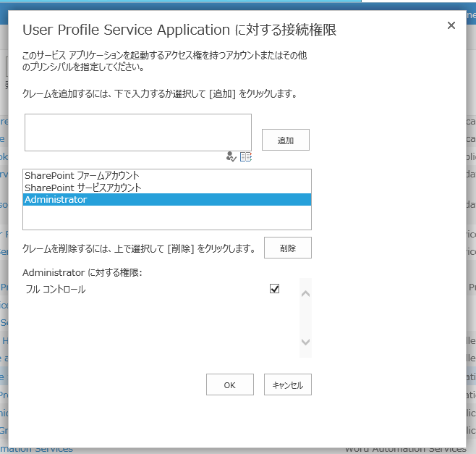Open the address book browse icon
This screenshot has width=476, height=454.
(245, 157)
